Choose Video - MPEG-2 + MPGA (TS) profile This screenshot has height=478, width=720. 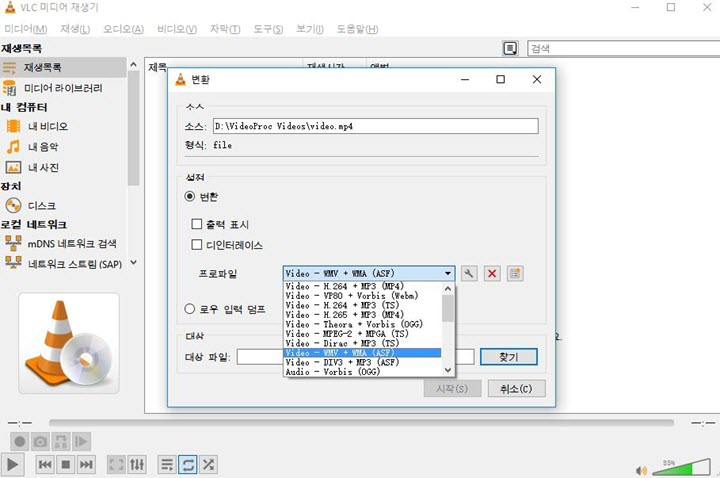click(x=362, y=334)
